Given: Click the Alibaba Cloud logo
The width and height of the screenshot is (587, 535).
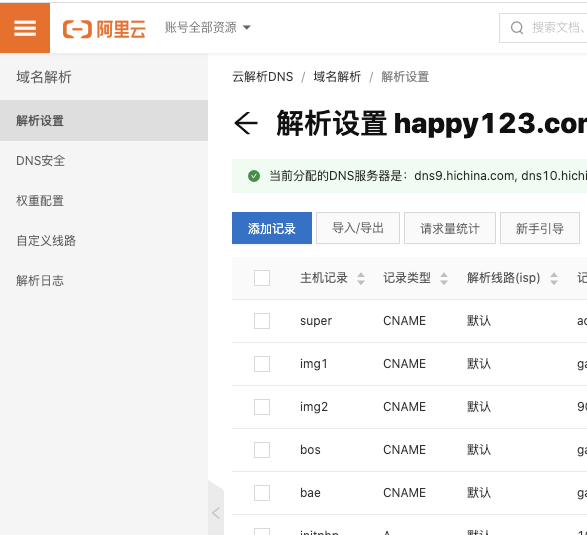Looking at the screenshot, I should click(x=104, y=29).
